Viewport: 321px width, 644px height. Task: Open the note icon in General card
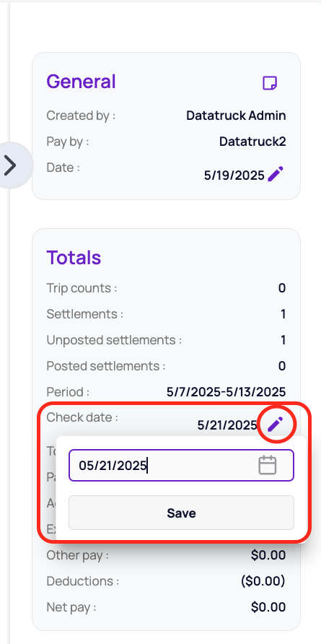(x=270, y=83)
